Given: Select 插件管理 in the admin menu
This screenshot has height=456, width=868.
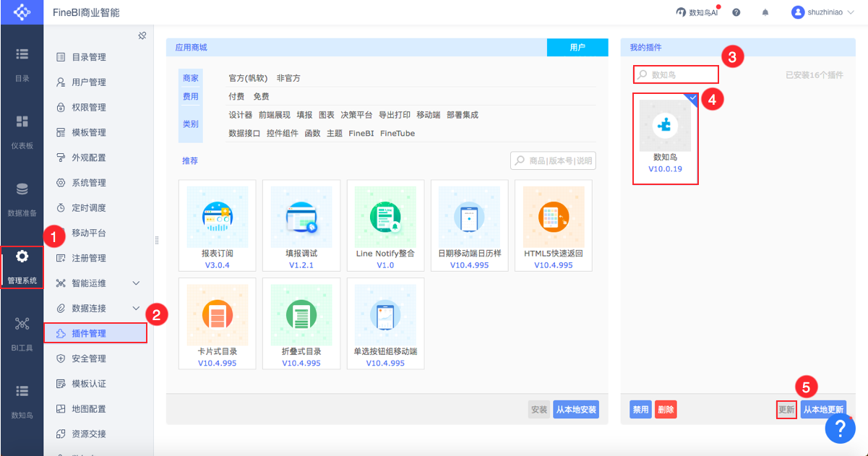Looking at the screenshot, I should 95,333.
